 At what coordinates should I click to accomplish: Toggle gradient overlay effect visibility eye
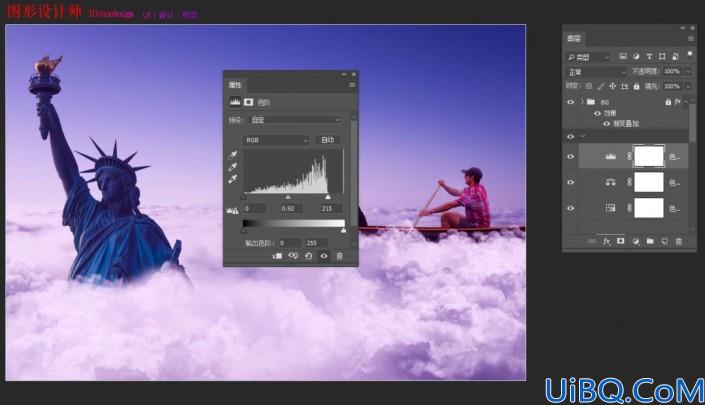(606, 123)
